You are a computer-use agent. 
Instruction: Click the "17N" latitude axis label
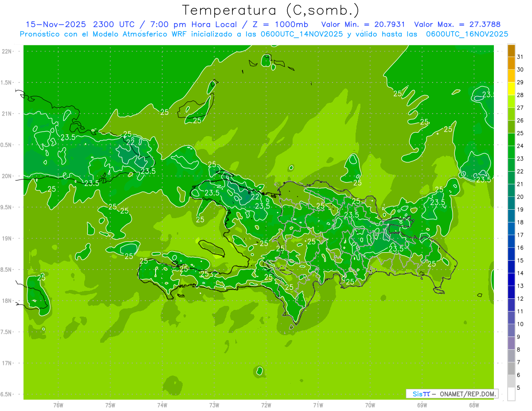(x=7, y=363)
